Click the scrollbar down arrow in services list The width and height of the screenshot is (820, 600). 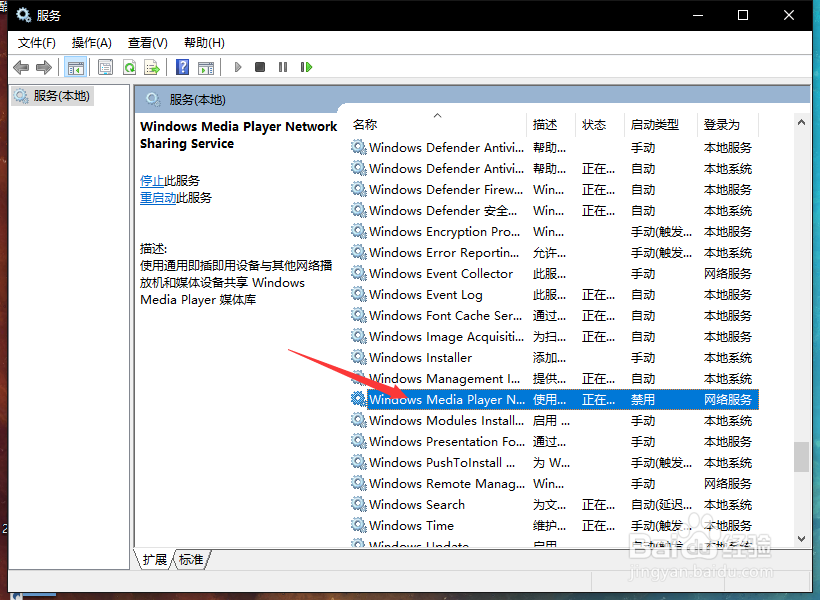coord(801,539)
